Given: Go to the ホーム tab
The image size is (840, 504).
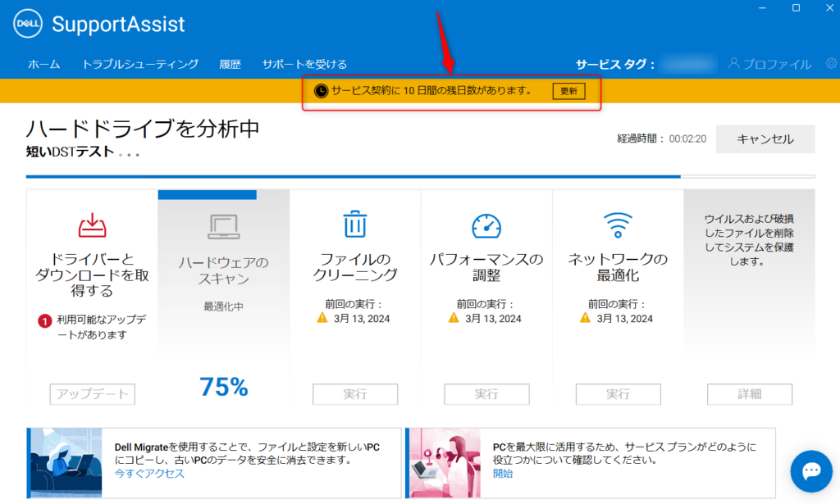Looking at the screenshot, I should [x=44, y=64].
